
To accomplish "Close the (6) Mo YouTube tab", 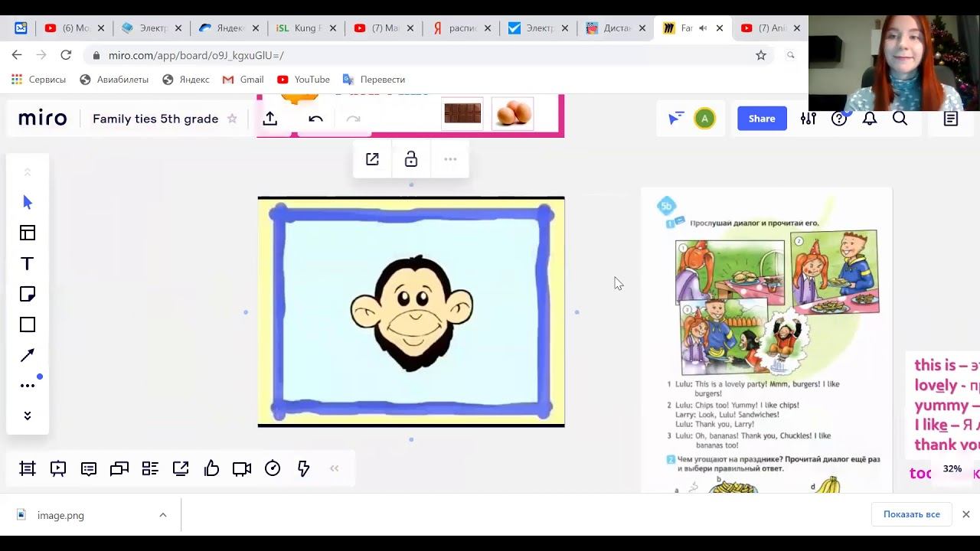I will pos(100,28).
